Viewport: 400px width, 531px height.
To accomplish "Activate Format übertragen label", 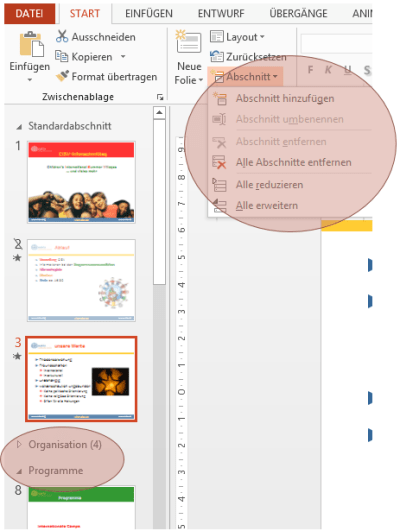I will [x=114, y=77].
